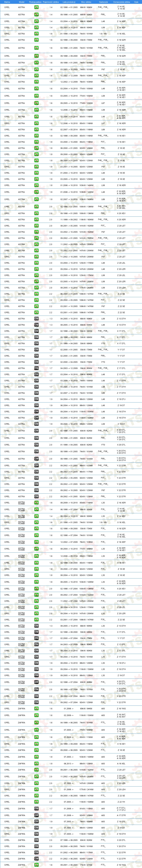Select engine code A 17 DTJ, Z 17 DTJ
The width and height of the screenshot is (142, 868).
click(121, 809)
